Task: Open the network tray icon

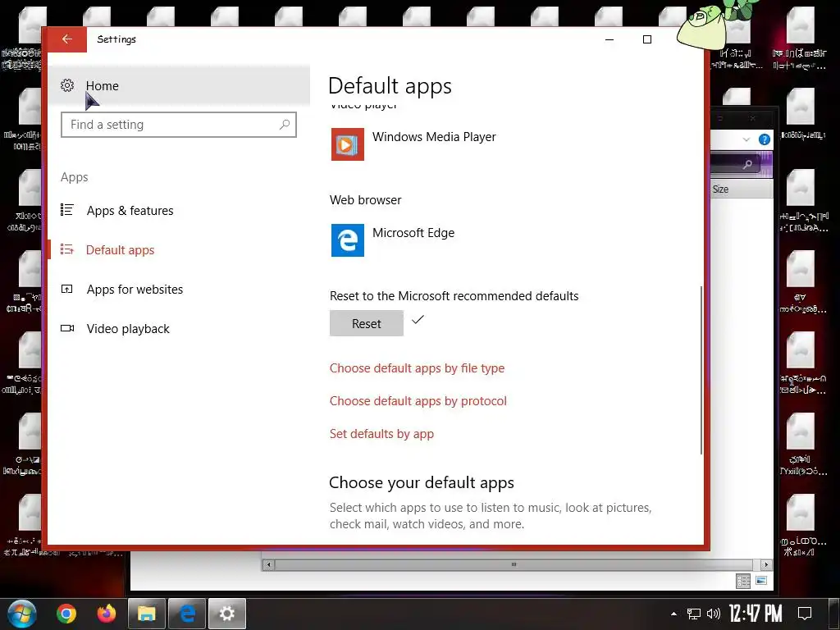Action: (694, 614)
